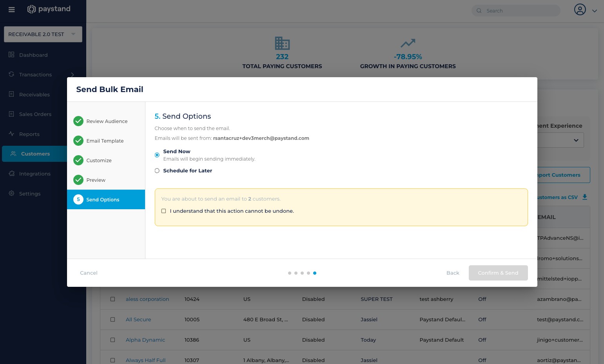Check the All Secure row checkbox
This screenshot has height=364, width=604.
(x=112, y=319)
